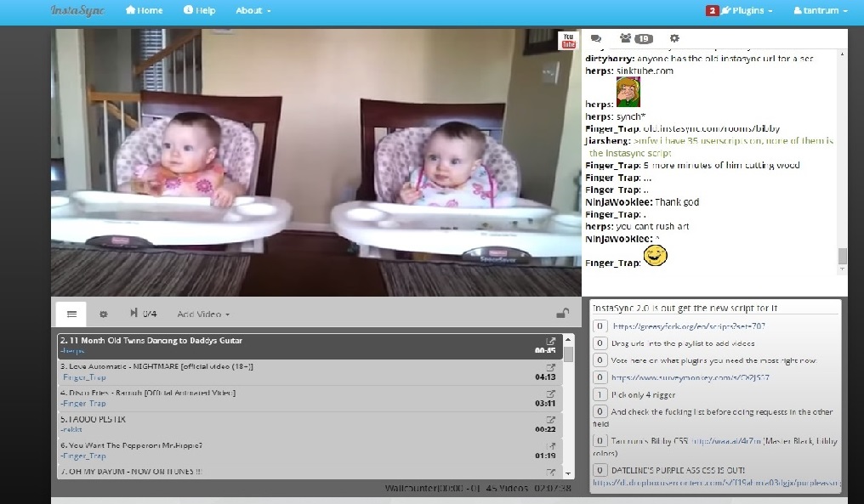The width and height of the screenshot is (864, 504).
Task: Open the sinktube.com chat link
Action: click(645, 71)
